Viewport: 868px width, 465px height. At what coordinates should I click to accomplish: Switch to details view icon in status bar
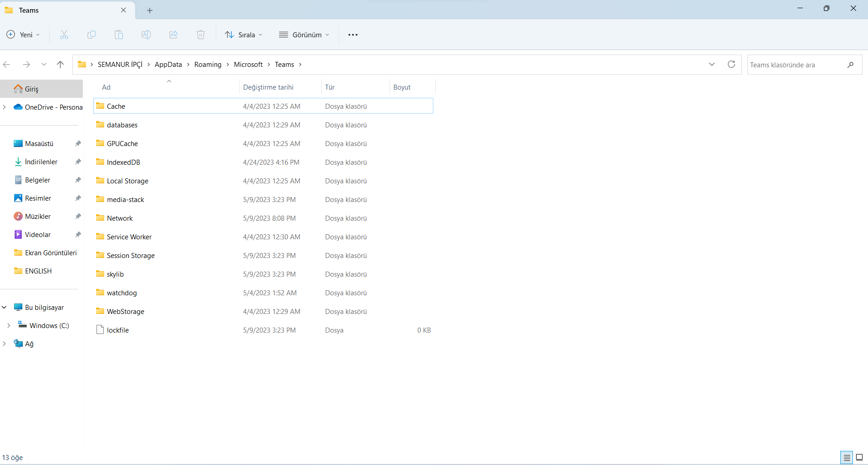click(847, 458)
